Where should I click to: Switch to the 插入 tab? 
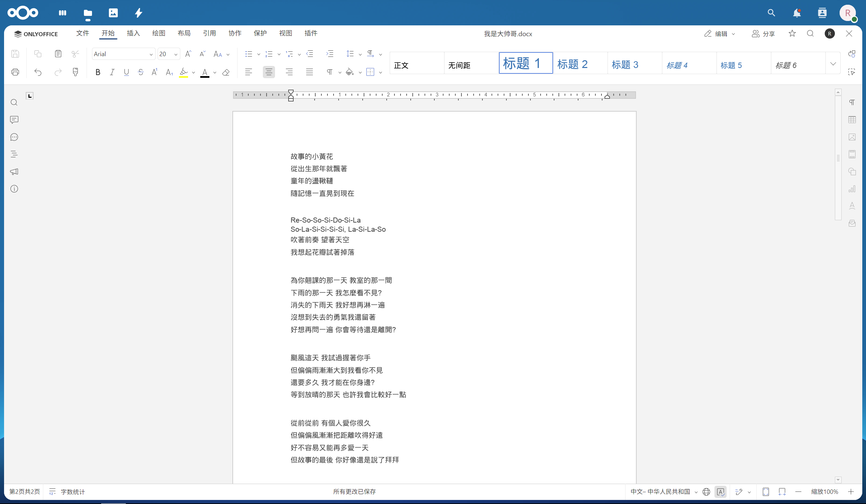click(x=133, y=33)
